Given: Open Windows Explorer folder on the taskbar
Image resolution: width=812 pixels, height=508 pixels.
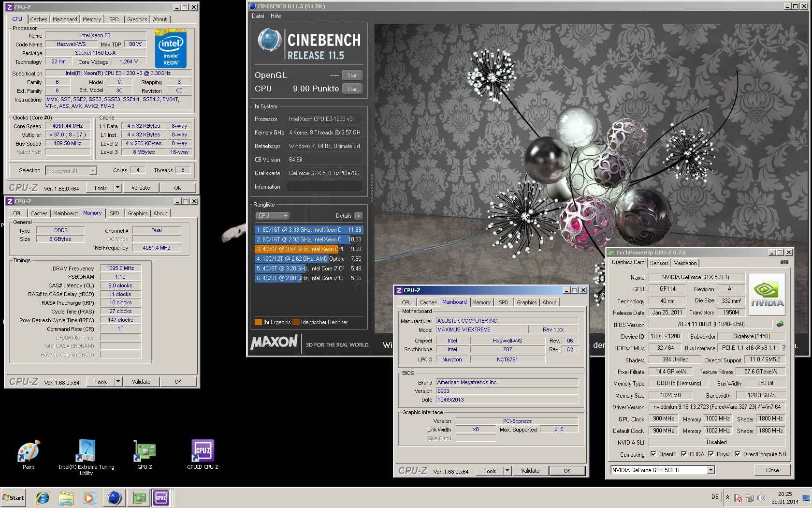Looking at the screenshot, I should [x=66, y=498].
